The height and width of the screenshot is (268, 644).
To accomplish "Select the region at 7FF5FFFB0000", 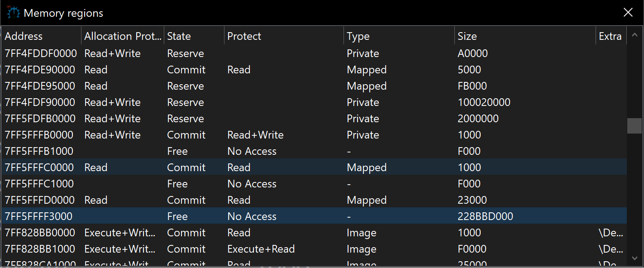I will pos(41,135).
